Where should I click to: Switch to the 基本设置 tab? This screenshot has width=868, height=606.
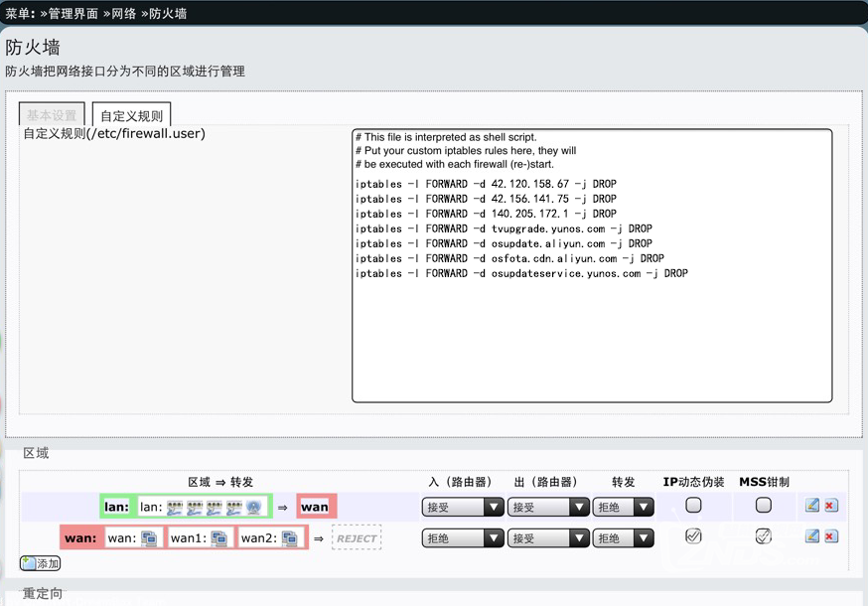pos(52,114)
